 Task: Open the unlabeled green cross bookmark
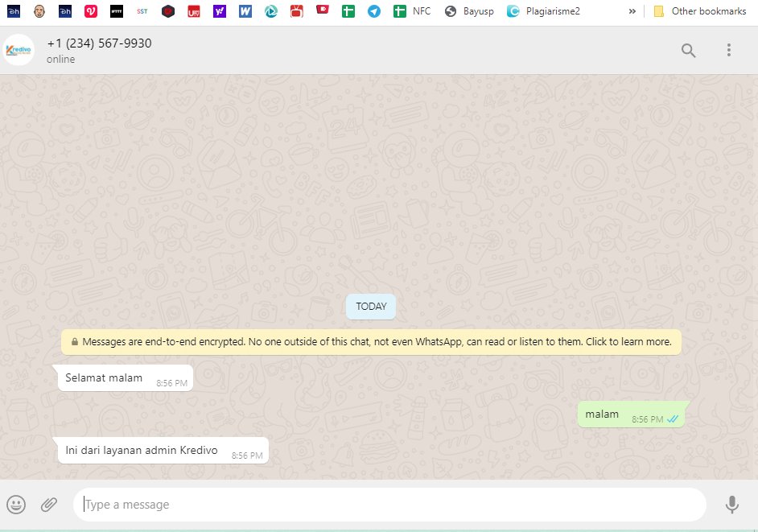coord(348,11)
